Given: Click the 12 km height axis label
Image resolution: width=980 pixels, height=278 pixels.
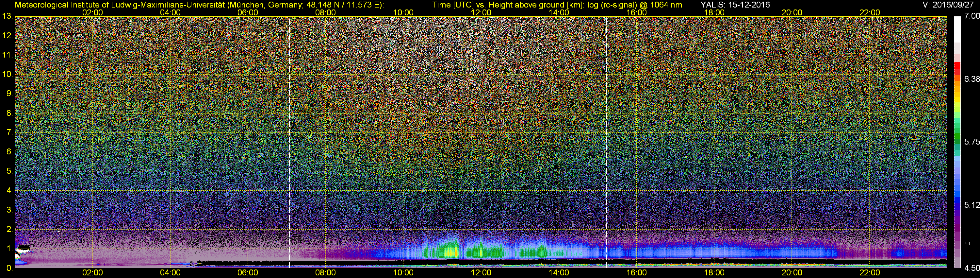Looking at the screenshot, I should click(7, 36).
